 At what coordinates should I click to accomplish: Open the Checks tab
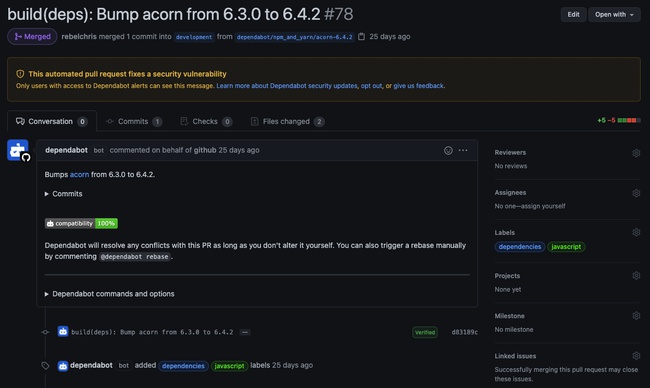coord(206,121)
